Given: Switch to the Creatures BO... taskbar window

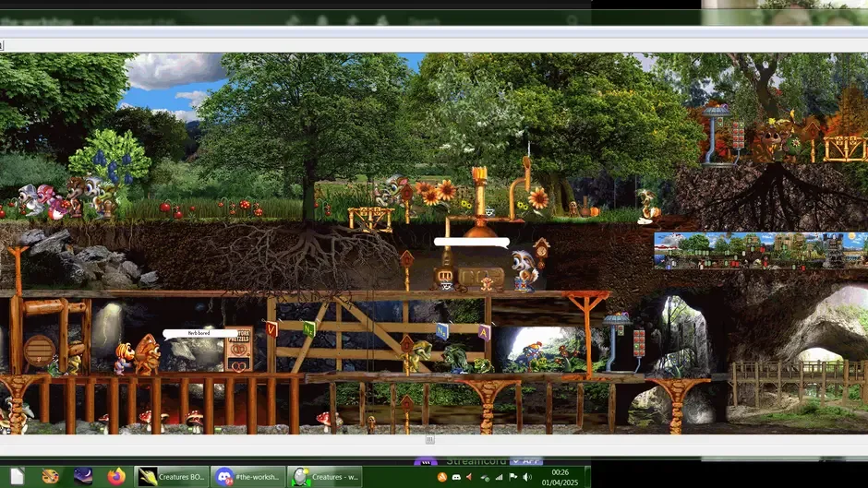Looking at the screenshot, I should [x=172, y=476].
